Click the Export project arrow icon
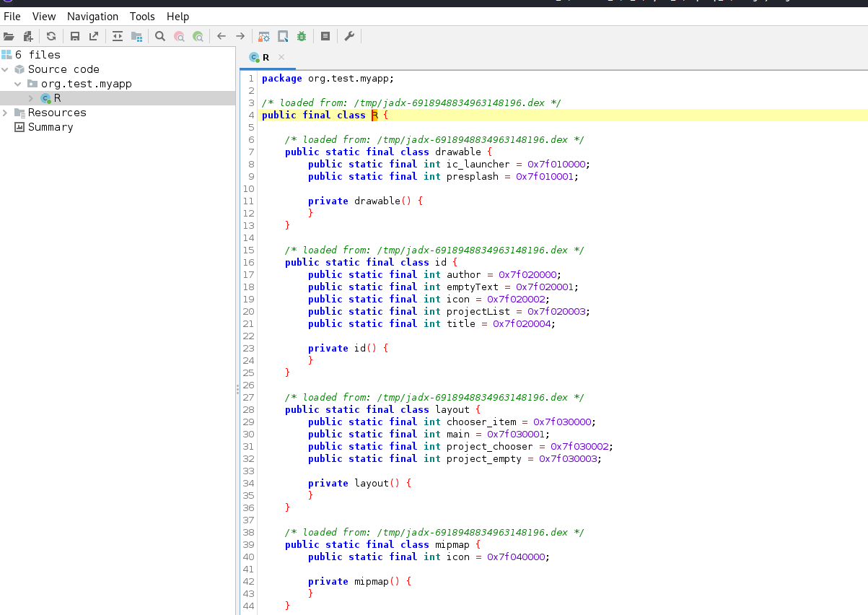This screenshot has height=615, width=868. (x=94, y=36)
